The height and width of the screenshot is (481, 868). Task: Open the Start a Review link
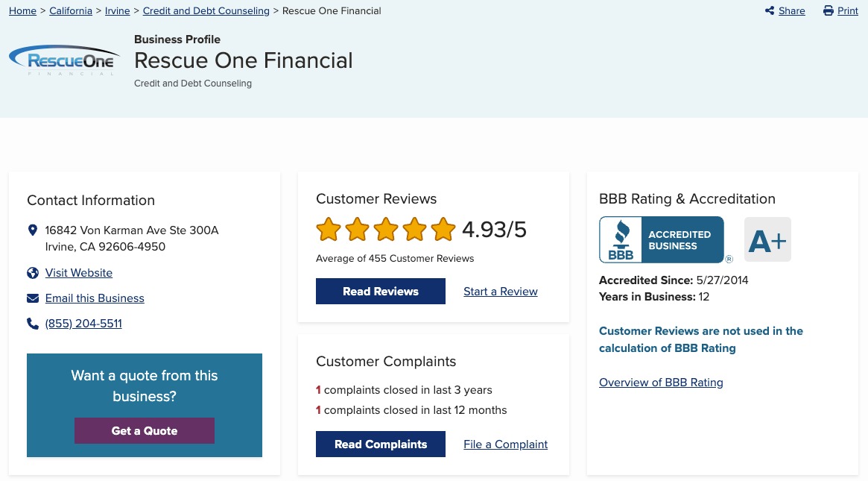coord(500,292)
